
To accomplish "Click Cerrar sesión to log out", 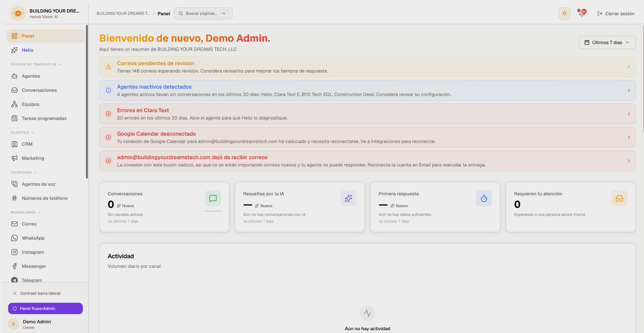I will point(616,13).
